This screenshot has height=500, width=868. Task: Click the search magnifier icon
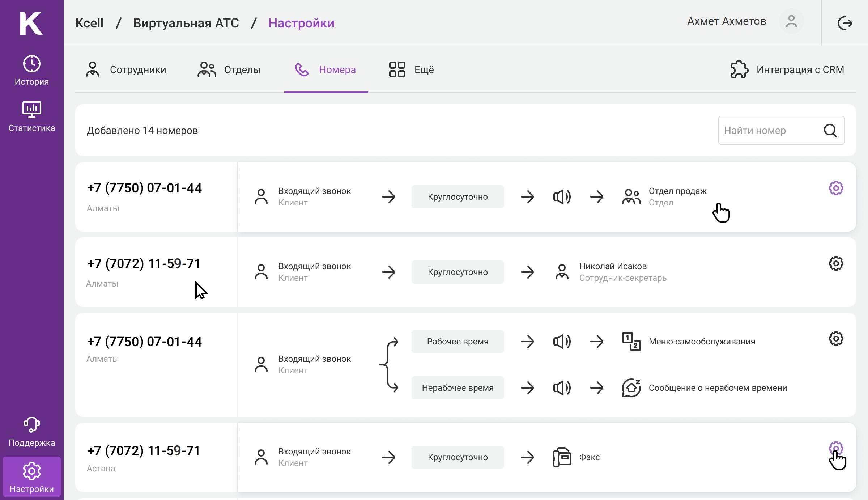(830, 130)
